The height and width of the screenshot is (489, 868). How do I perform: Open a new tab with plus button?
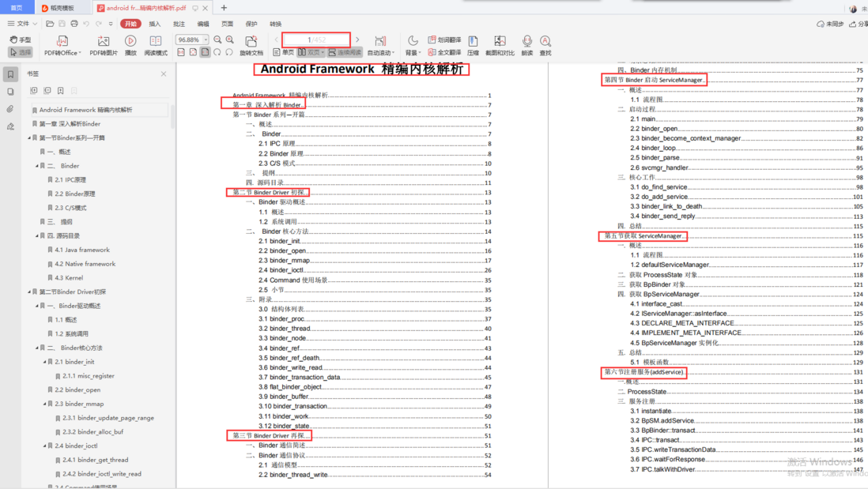coord(224,8)
